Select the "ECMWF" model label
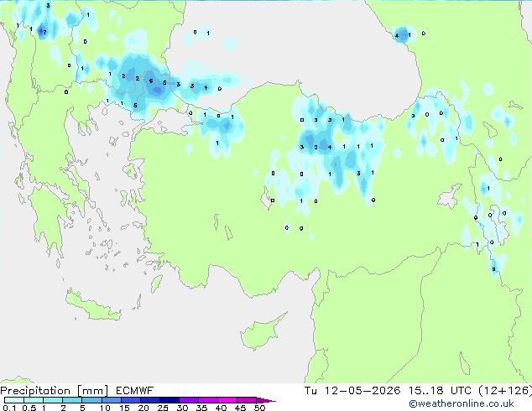 pos(134,391)
